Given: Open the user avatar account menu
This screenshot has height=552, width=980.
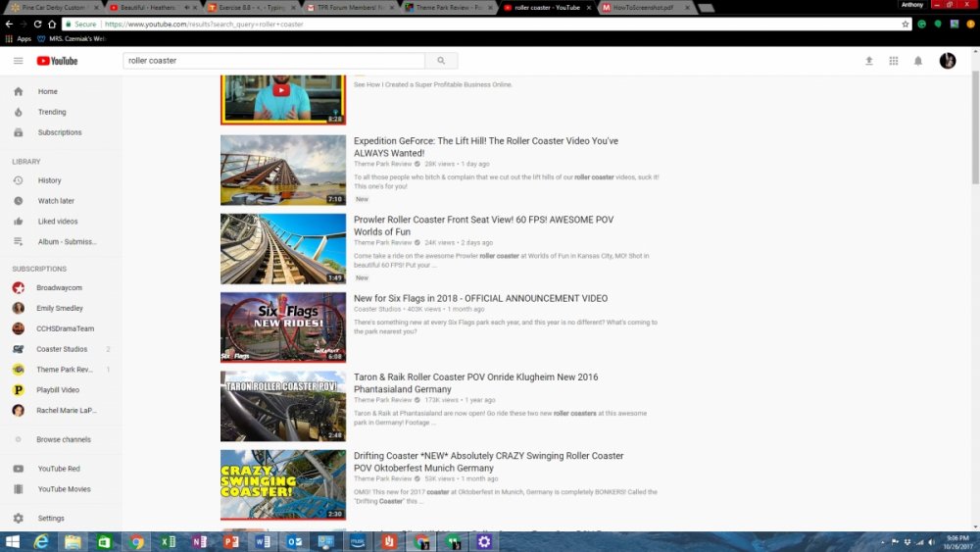Looking at the screenshot, I should 948,61.
